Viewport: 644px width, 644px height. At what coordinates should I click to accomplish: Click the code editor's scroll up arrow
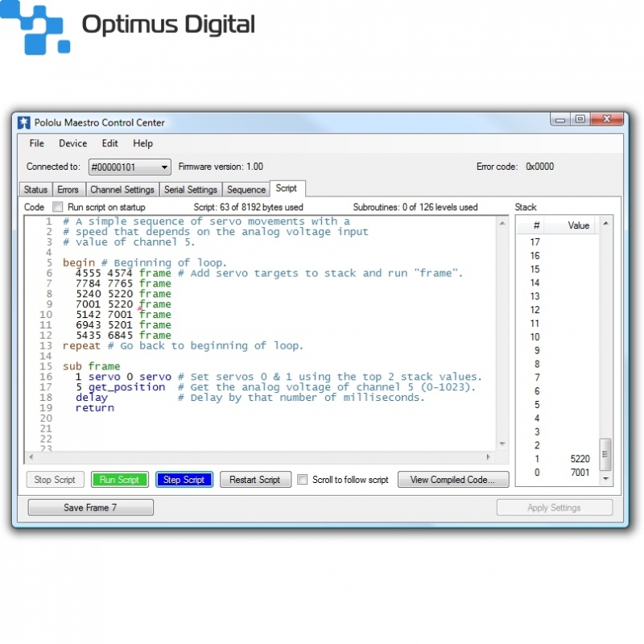[x=502, y=223]
